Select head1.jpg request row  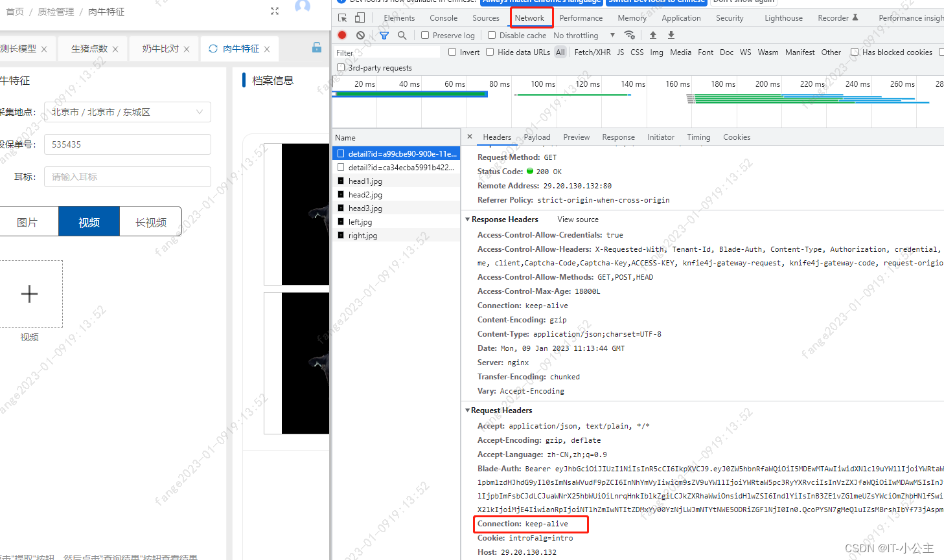(396, 181)
